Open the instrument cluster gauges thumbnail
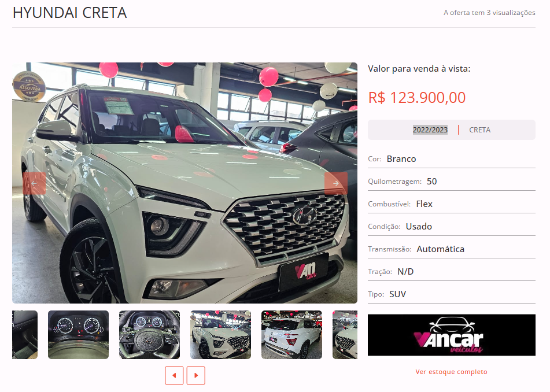This screenshot has height=392, width=550. click(78, 335)
